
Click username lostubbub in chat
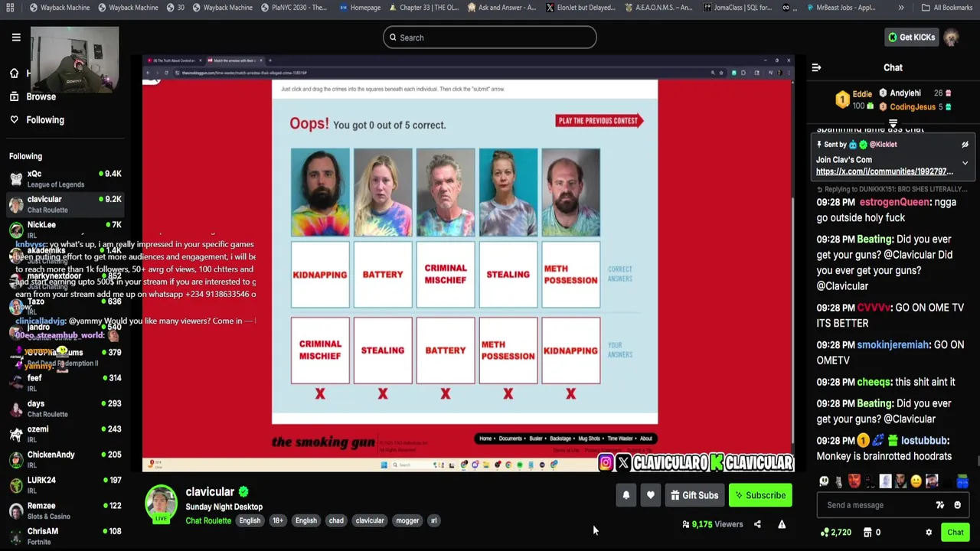click(925, 440)
